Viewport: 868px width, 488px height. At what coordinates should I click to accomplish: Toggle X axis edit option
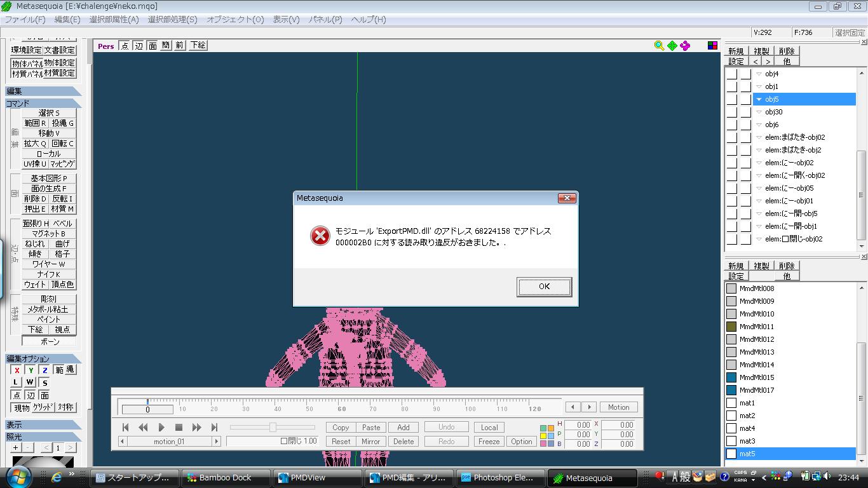click(x=17, y=370)
